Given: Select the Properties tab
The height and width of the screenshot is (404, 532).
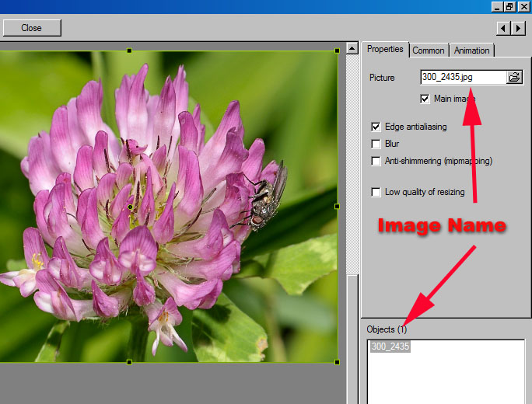Looking at the screenshot, I should [385, 49].
